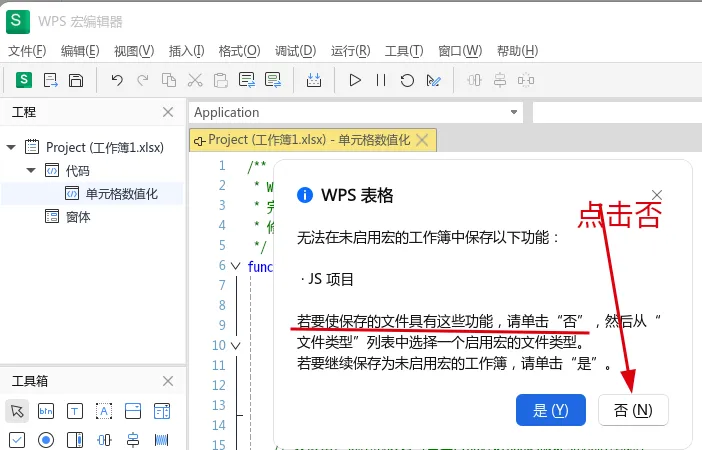Click the align horizontal centers icon in toolbar
This screenshot has height=450, width=702.
474,80
